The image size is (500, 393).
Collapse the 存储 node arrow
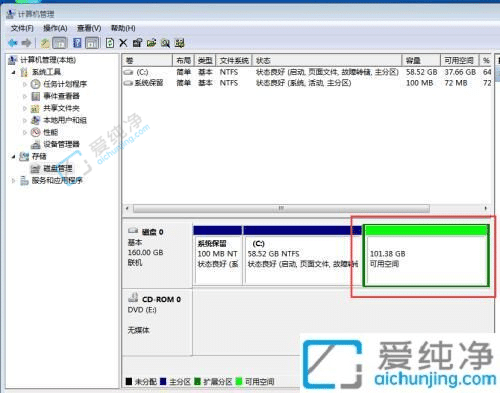point(14,156)
